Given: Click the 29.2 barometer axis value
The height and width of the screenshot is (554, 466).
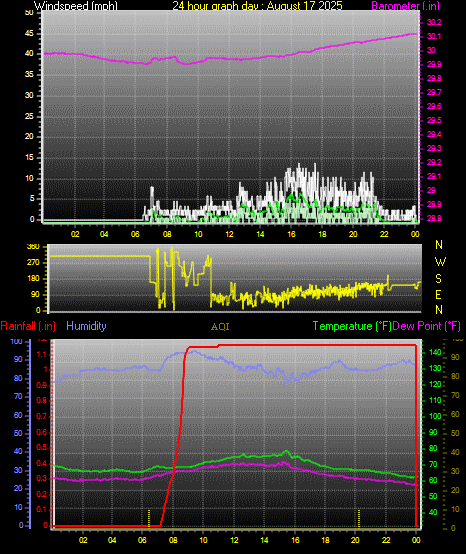Looking at the screenshot, I should tap(434, 162).
